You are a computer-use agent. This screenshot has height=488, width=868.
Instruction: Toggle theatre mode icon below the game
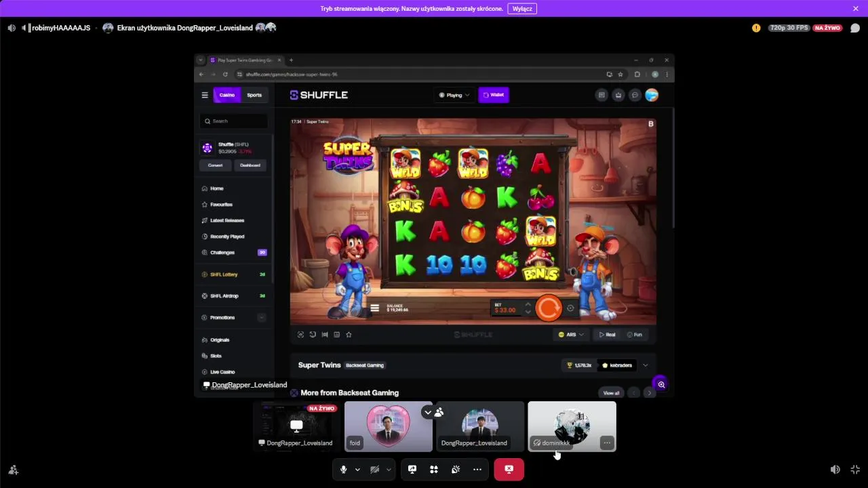point(325,335)
